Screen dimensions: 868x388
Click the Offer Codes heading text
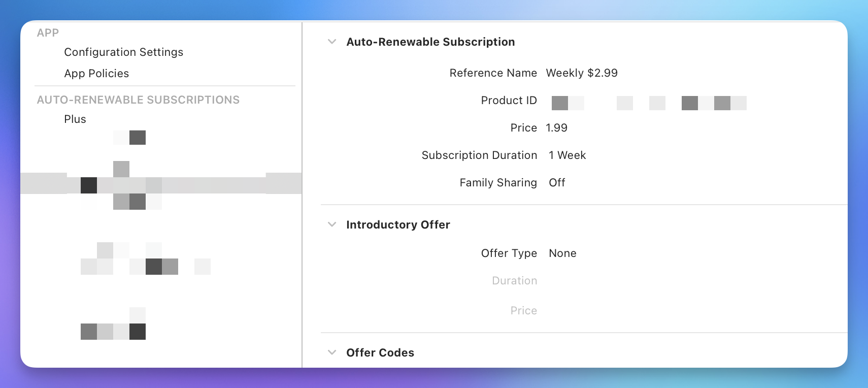380,353
